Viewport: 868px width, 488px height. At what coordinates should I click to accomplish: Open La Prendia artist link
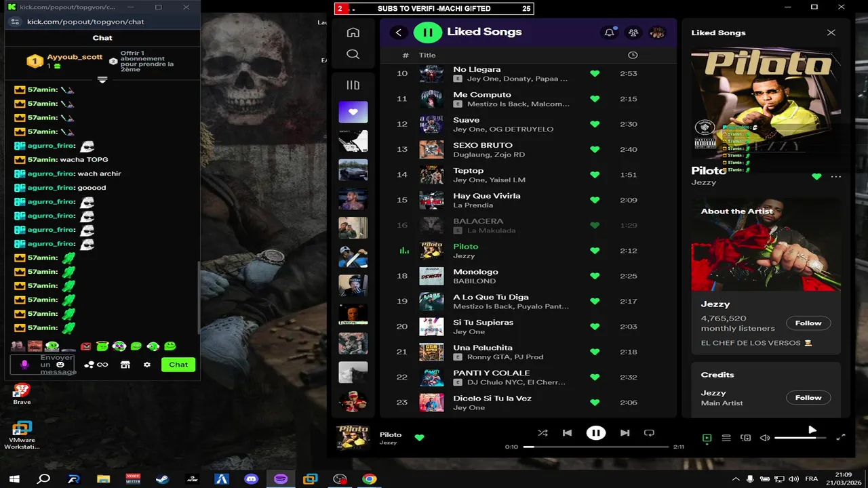tap(473, 205)
